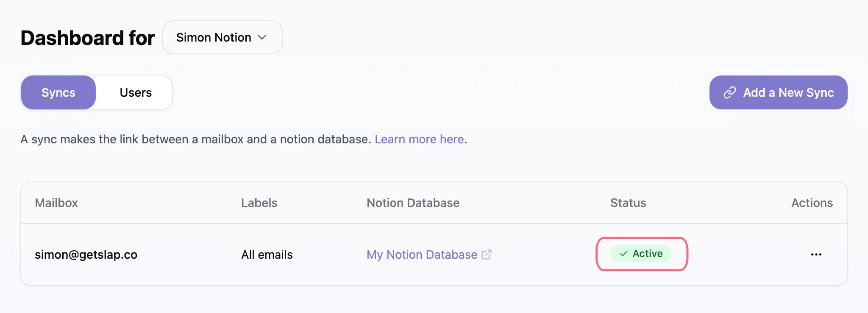The height and width of the screenshot is (313, 868).
Task: Click the Labels column header
Action: pyautogui.click(x=259, y=203)
